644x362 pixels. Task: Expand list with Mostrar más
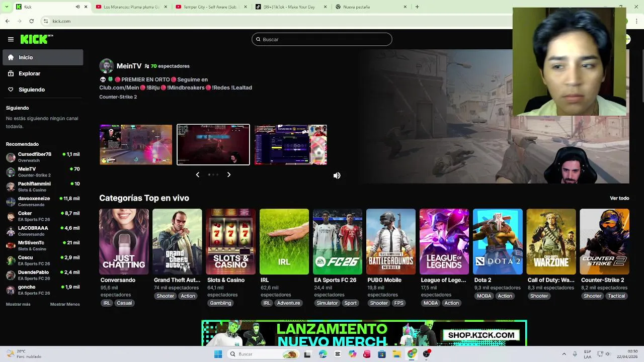(18, 304)
